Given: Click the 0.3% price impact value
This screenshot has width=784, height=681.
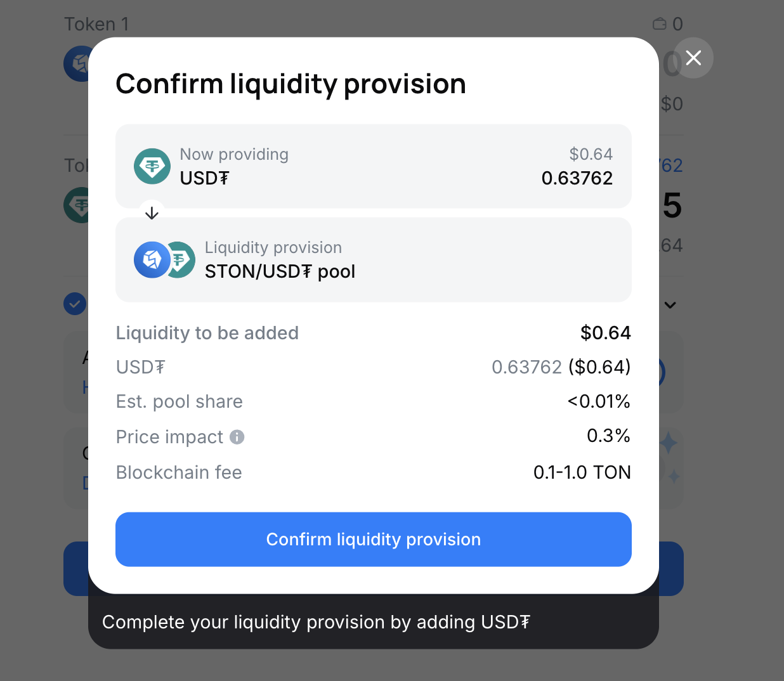Looking at the screenshot, I should (608, 436).
